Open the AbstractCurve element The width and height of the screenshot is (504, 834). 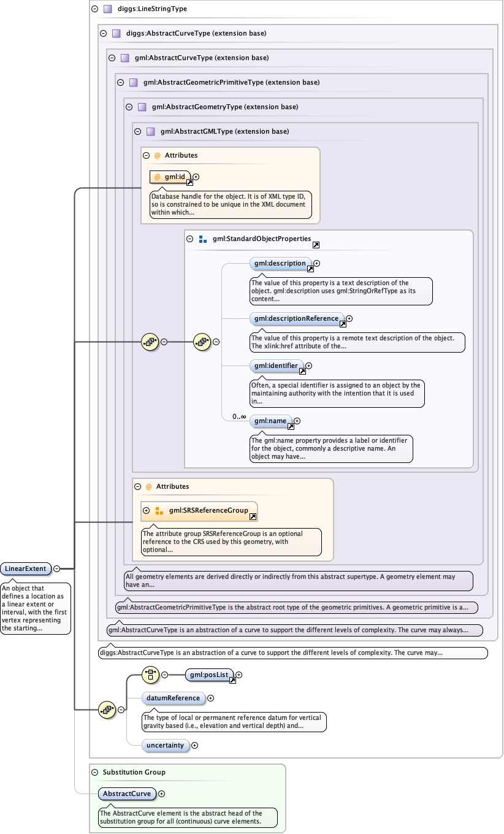pos(126,794)
